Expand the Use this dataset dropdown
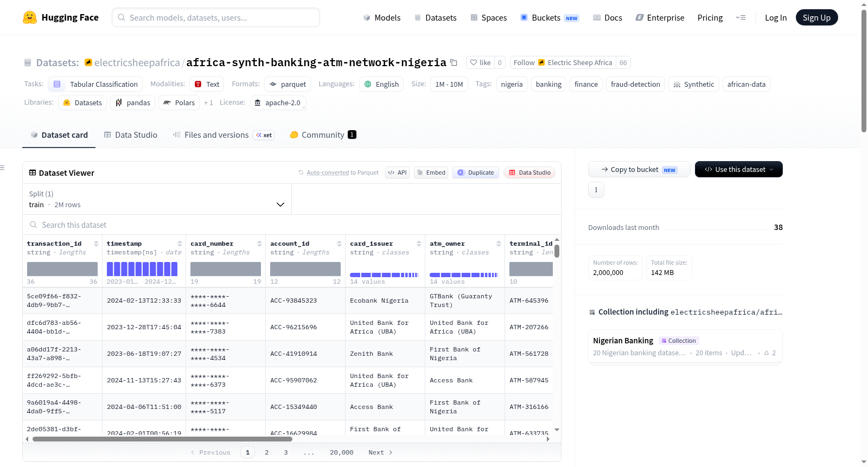Image resolution: width=868 pixels, height=467 pixels. tap(739, 169)
